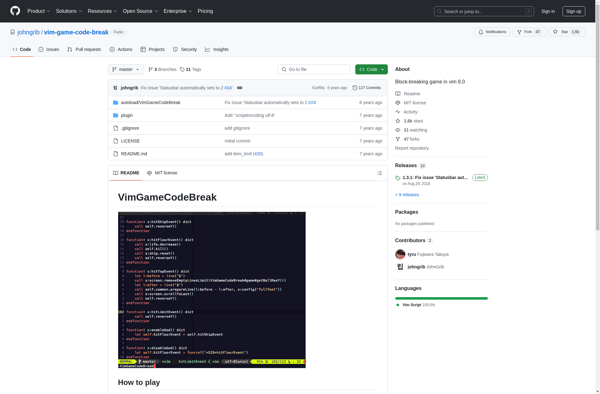Expand the Solutions menu
This screenshot has width=600, height=394.
[68, 11]
